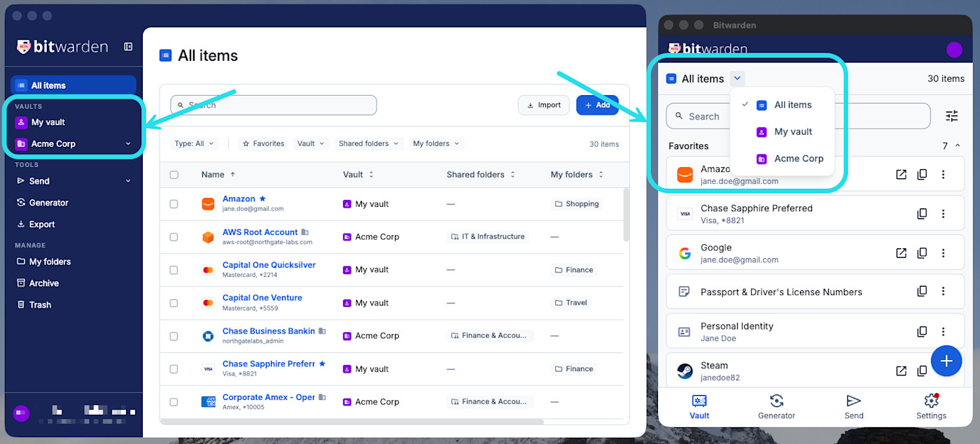This screenshot has width=980, height=444.
Task: Check the Capital One Quicksilver row checkbox
Action: (174, 270)
